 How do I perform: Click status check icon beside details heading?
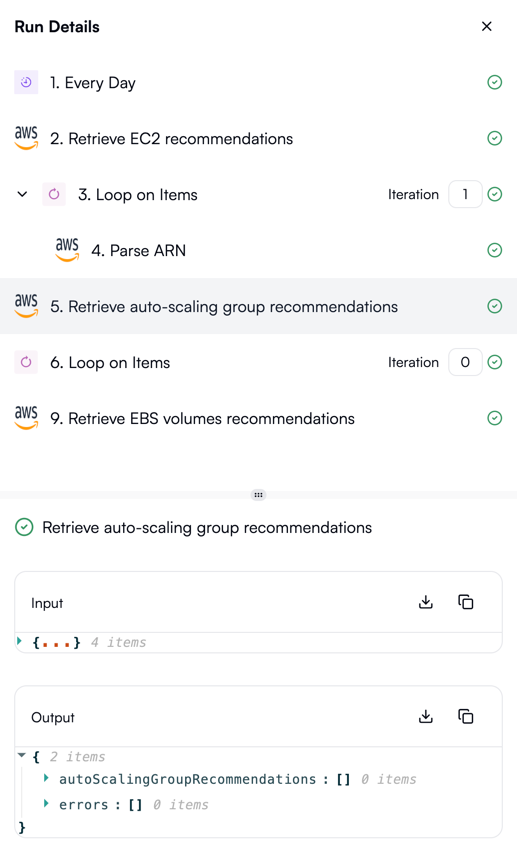24,527
